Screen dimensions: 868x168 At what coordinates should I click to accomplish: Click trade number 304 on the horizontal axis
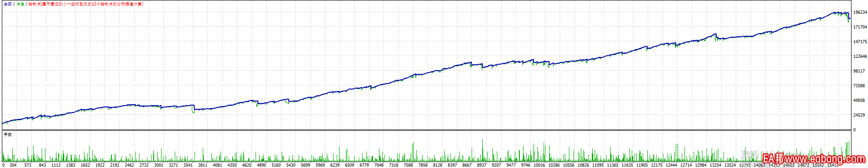click(13, 165)
